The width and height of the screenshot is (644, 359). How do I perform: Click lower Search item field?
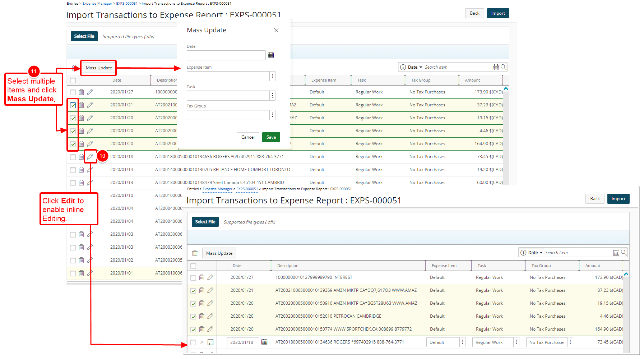click(578, 253)
